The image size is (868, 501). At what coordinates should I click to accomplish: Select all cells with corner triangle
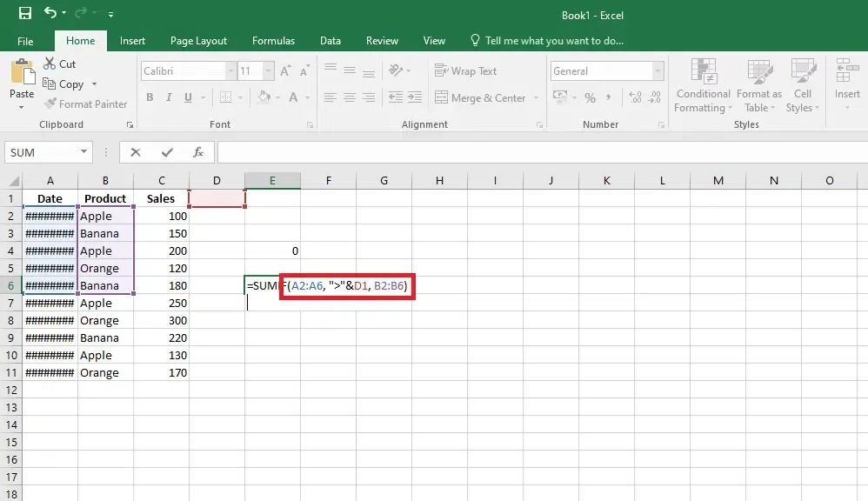(13, 181)
